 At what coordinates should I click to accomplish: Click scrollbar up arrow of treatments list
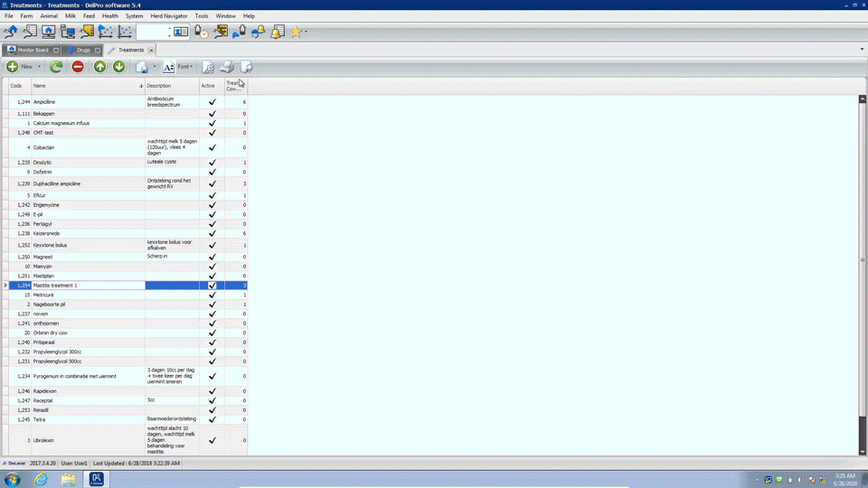(862, 99)
